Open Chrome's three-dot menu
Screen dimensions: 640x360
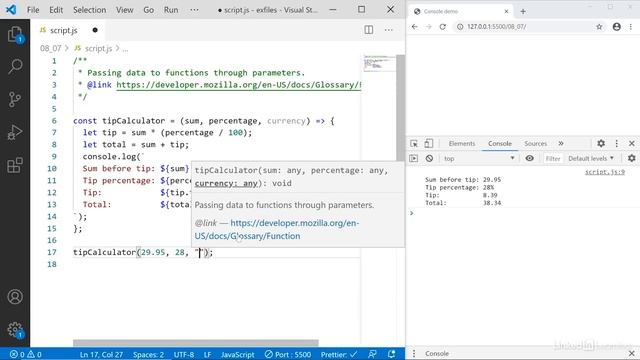[631, 27]
